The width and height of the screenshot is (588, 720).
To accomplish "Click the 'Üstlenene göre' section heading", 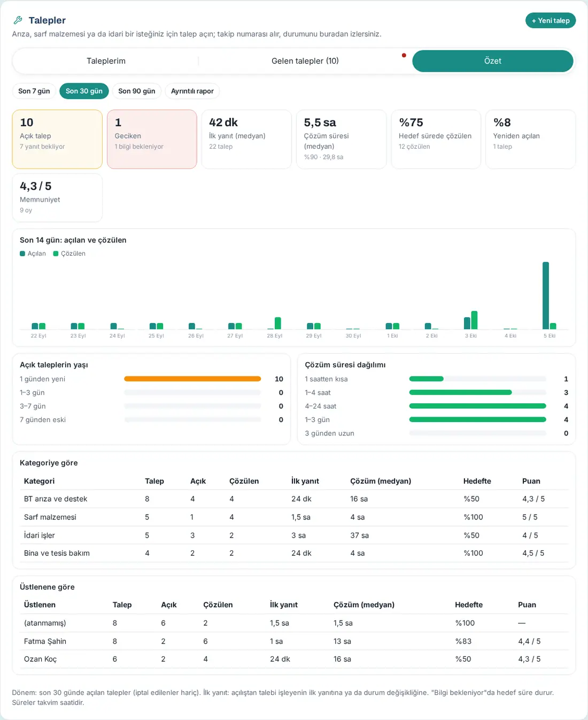I will [47, 587].
